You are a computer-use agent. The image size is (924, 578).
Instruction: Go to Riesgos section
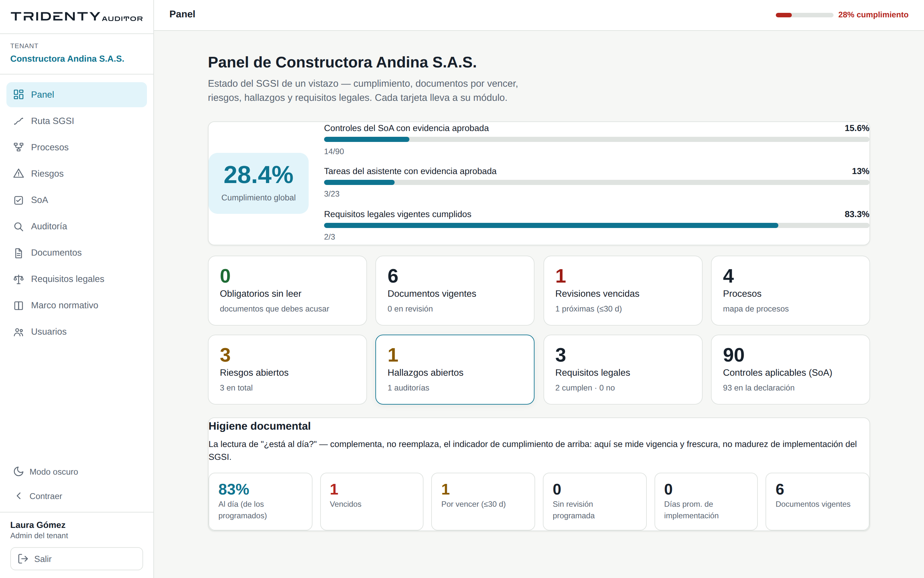(x=76, y=173)
